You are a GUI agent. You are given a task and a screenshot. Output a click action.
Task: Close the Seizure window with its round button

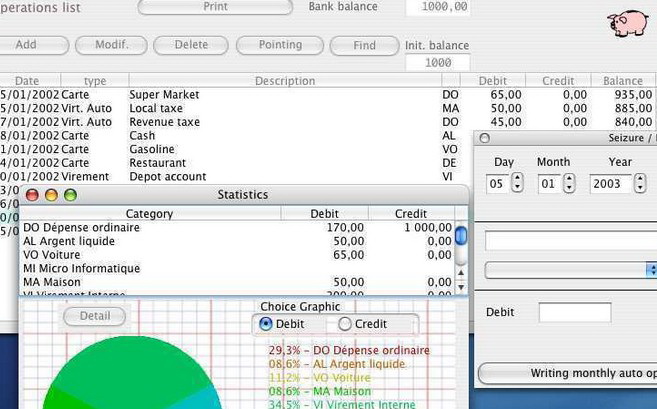[484, 138]
